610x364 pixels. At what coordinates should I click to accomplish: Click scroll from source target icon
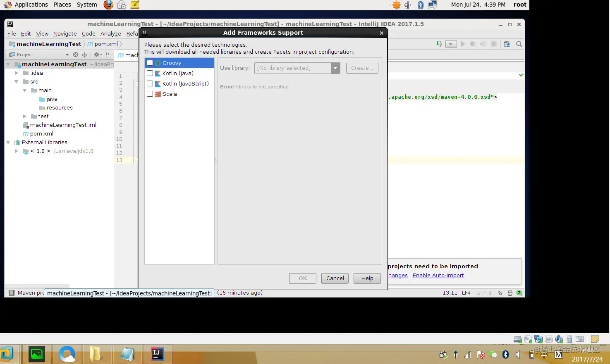click(75, 55)
